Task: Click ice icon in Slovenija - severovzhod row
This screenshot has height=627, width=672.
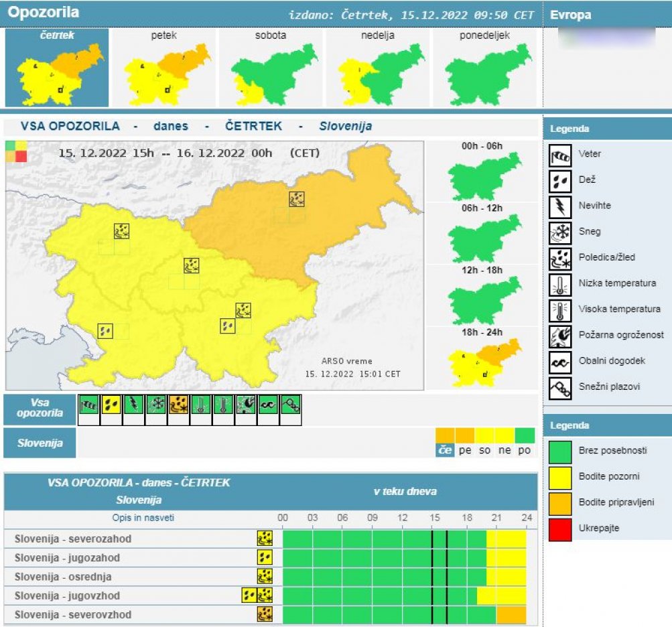Action: point(265,614)
